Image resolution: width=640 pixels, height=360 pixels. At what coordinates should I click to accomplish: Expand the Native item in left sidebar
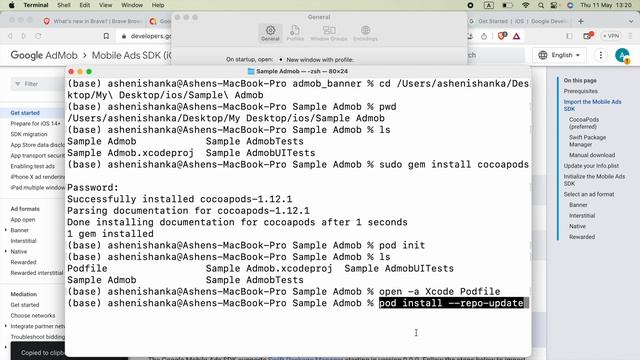coord(6,251)
